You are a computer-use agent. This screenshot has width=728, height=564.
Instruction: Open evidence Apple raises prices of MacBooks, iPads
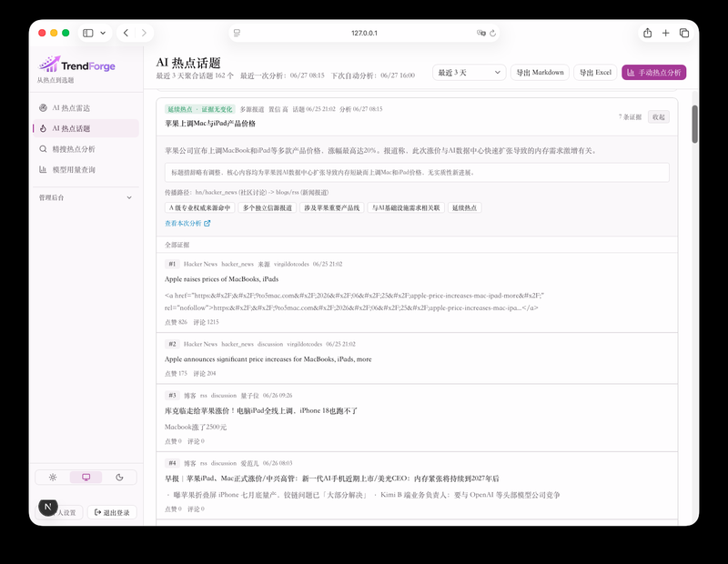(221, 279)
